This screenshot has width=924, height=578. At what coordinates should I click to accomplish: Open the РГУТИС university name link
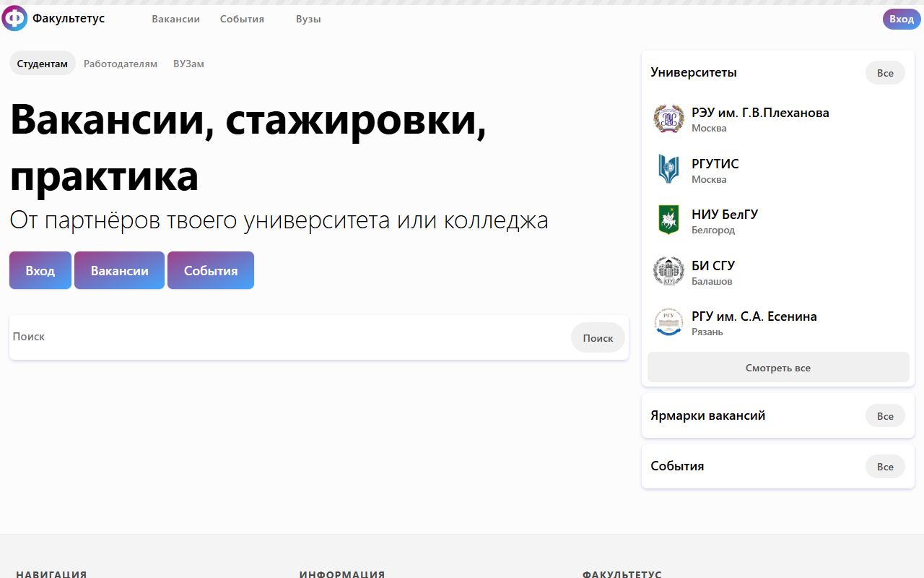(715, 163)
